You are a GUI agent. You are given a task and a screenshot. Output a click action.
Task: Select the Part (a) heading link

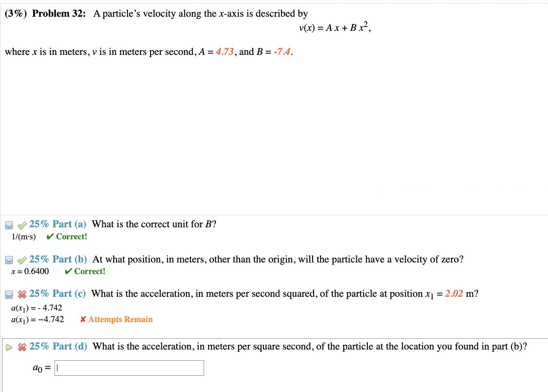pos(57,224)
